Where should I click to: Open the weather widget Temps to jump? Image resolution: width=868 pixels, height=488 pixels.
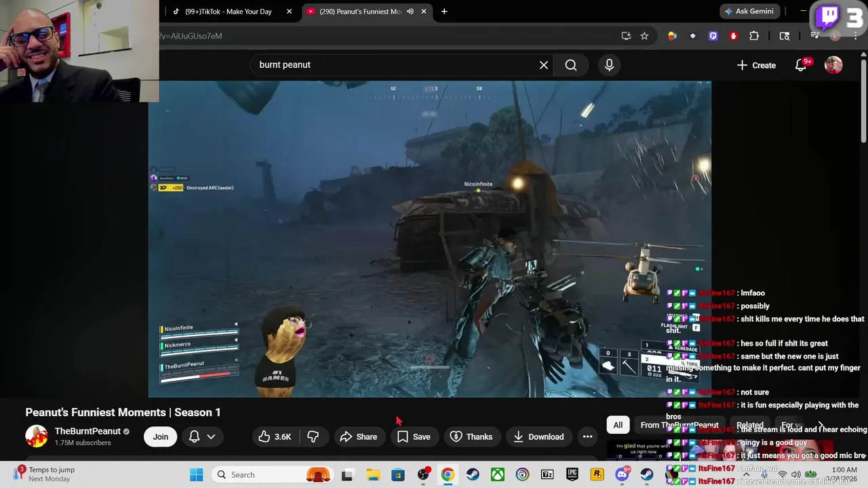click(44, 474)
